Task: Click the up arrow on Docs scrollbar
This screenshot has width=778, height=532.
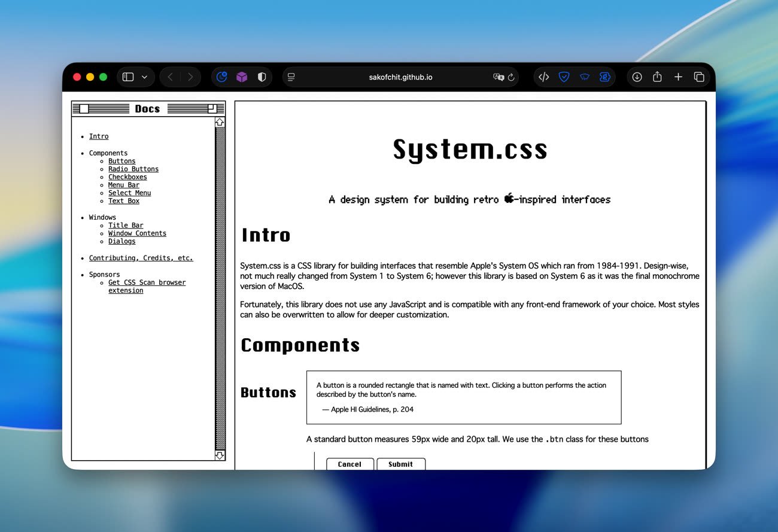Action: [220, 122]
